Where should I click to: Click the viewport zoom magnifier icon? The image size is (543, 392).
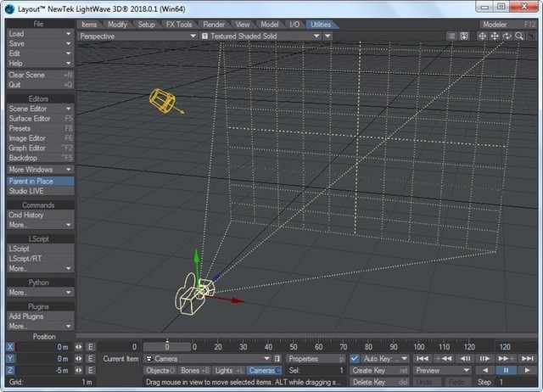pos(518,36)
